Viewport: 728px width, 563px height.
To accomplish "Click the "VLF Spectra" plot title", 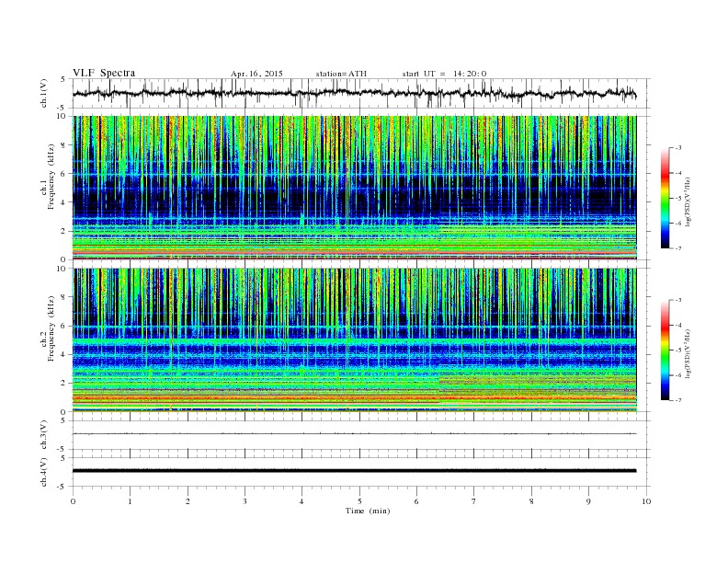I will (104, 73).
